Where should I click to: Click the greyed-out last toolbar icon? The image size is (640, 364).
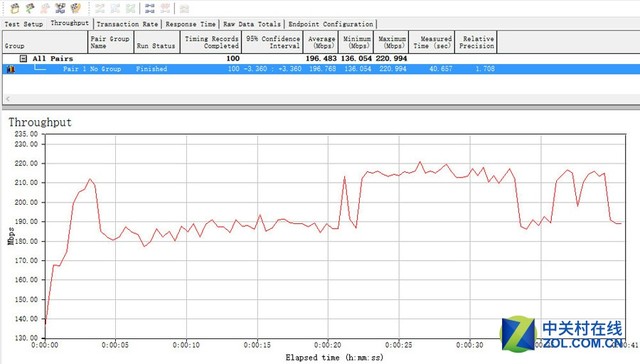tap(184, 8)
